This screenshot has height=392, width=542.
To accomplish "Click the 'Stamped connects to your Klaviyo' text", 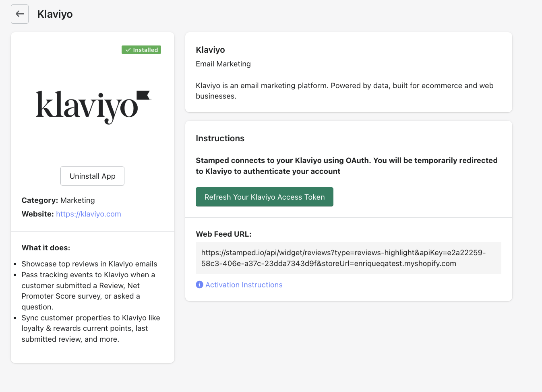I will pyautogui.click(x=347, y=166).
